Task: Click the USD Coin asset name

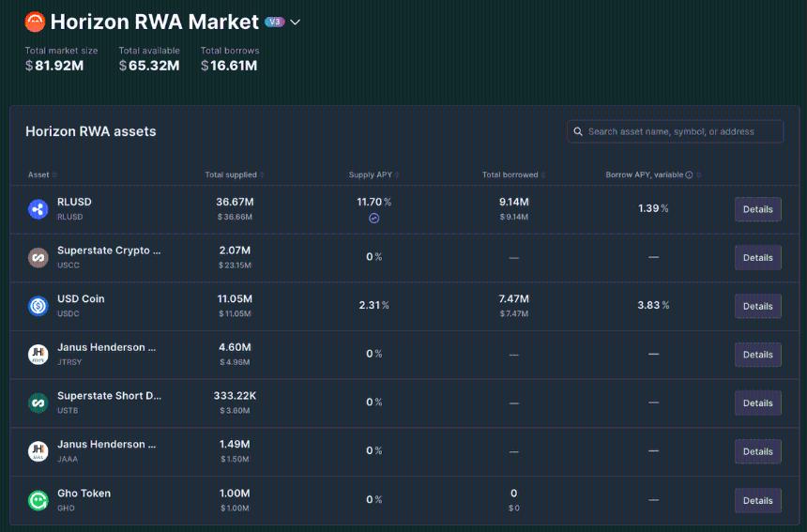Action: click(81, 299)
